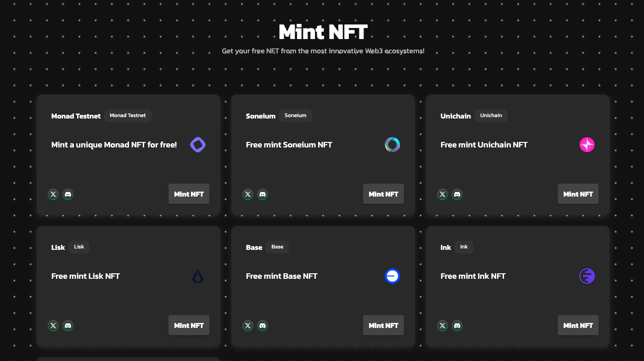Click the Soneium ring logo icon
The width and height of the screenshot is (644, 361).
392,145
